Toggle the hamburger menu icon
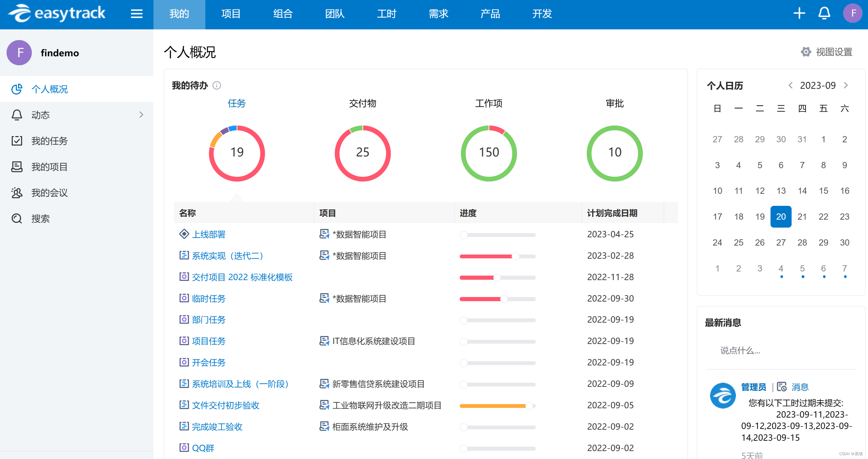 (137, 14)
